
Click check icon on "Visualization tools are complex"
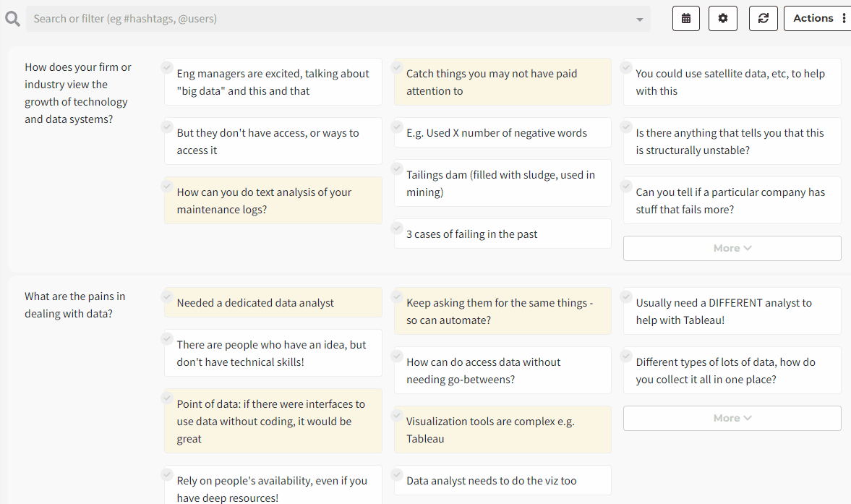click(396, 415)
